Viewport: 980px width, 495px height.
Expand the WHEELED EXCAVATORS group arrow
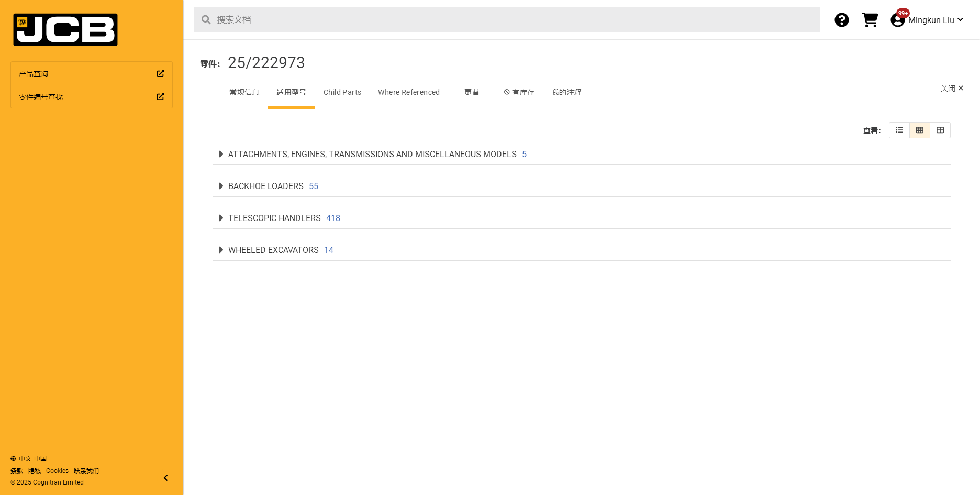coord(221,250)
